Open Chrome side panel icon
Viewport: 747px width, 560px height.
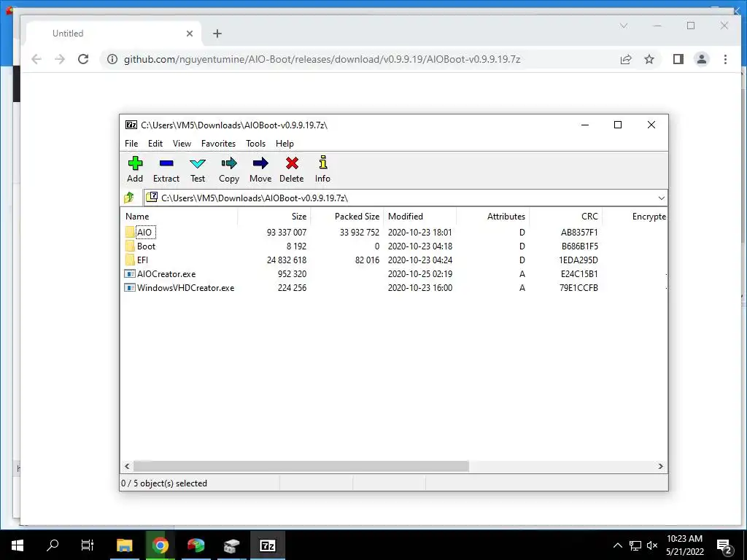pos(678,59)
